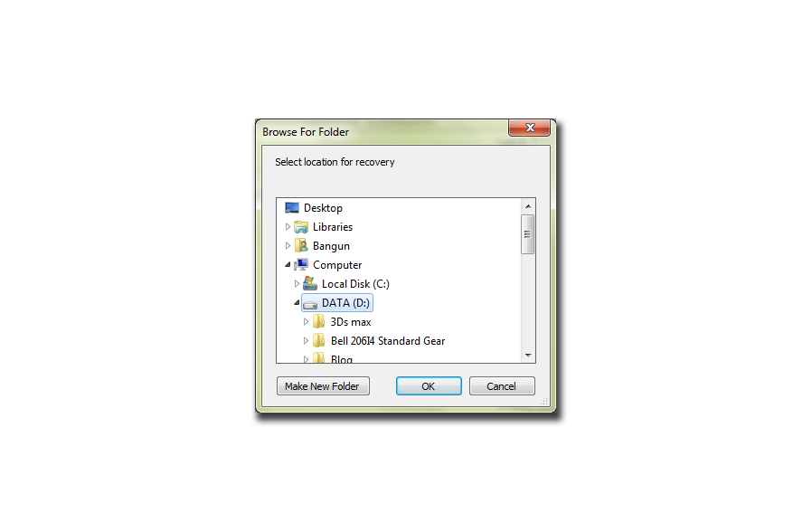Click the Local Disk (C:) drive icon
The width and height of the screenshot is (812, 532).
(309, 283)
